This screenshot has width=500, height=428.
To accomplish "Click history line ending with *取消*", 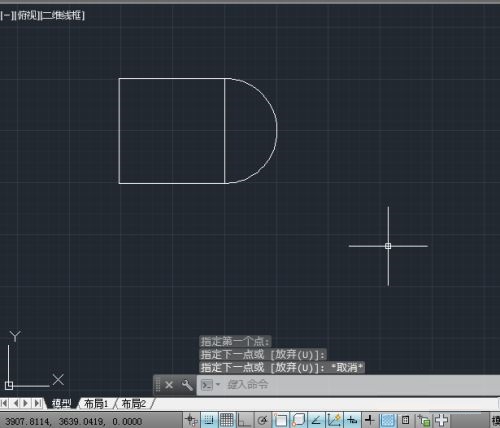I will 282,368.
